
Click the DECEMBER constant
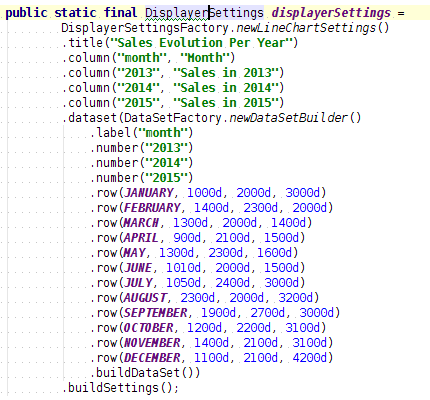pos(152,358)
